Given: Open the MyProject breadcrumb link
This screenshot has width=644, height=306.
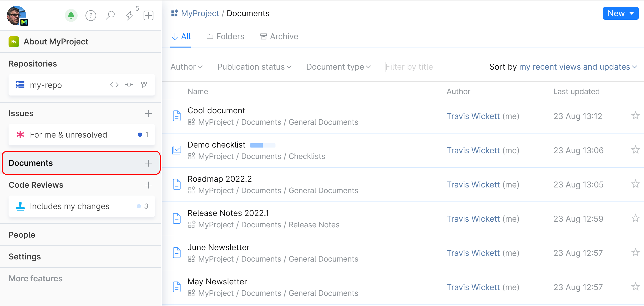Looking at the screenshot, I should [200, 13].
